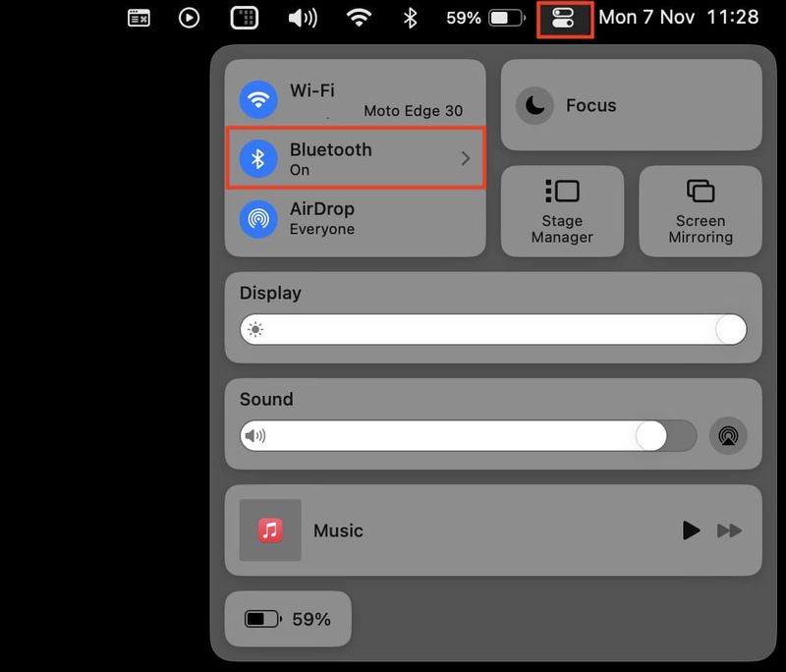786x672 pixels.
Task: Toggle Bluetooth with the blue Bluetooth button
Action: [258, 159]
